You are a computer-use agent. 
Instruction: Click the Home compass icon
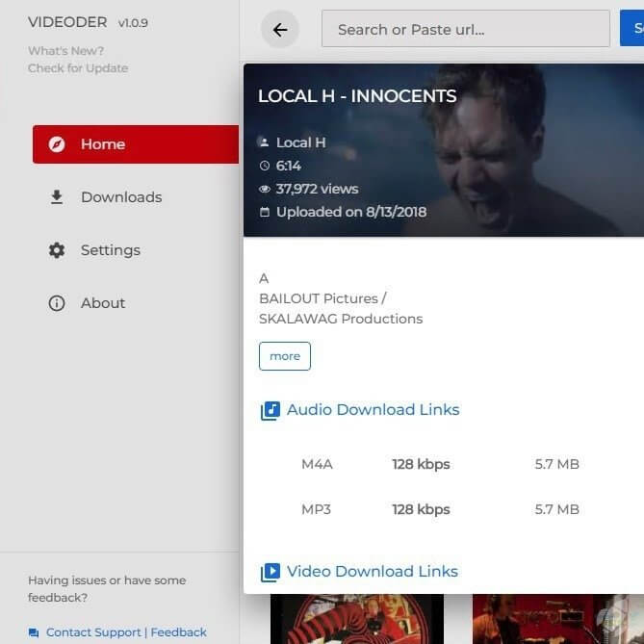[x=57, y=144]
